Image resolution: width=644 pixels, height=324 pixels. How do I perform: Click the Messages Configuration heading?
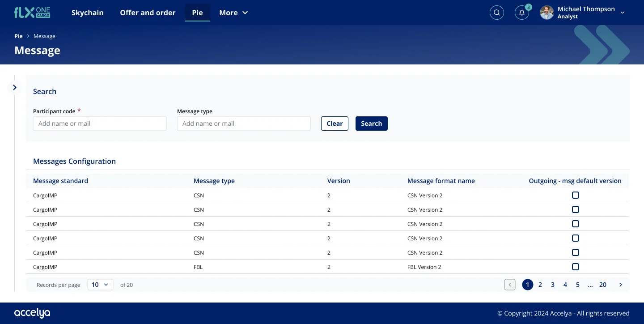click(74, 161)
